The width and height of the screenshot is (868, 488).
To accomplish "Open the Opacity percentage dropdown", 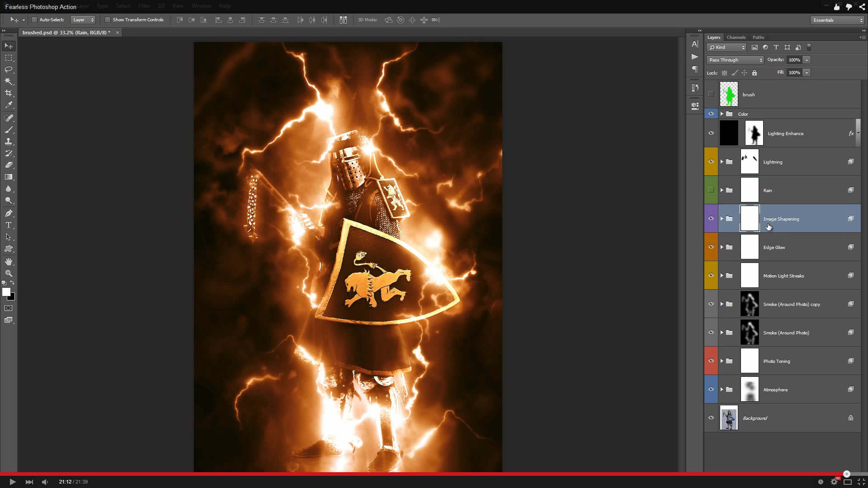I will (806, 60).
